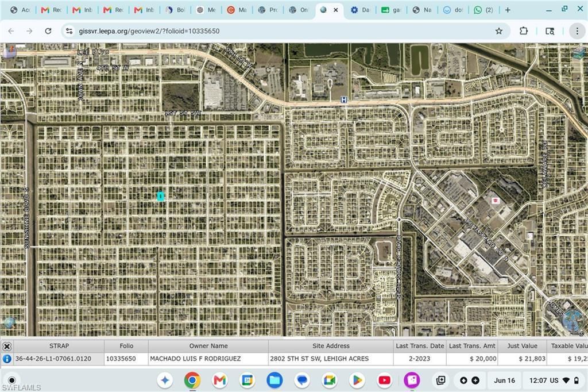Open Gmail from the shelf
Screen dimensions: 588x392
coord(220,381)
